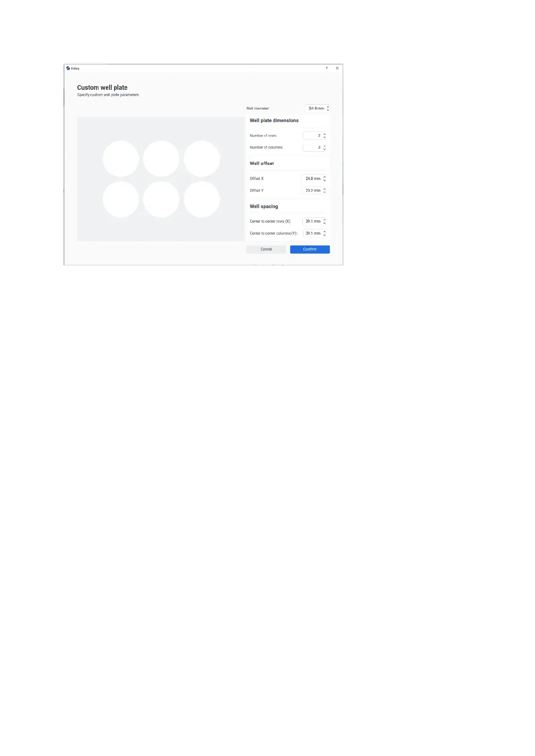Increase Offset X value with up arrow
Screen dimensions: 535x756
pos(324,177)
